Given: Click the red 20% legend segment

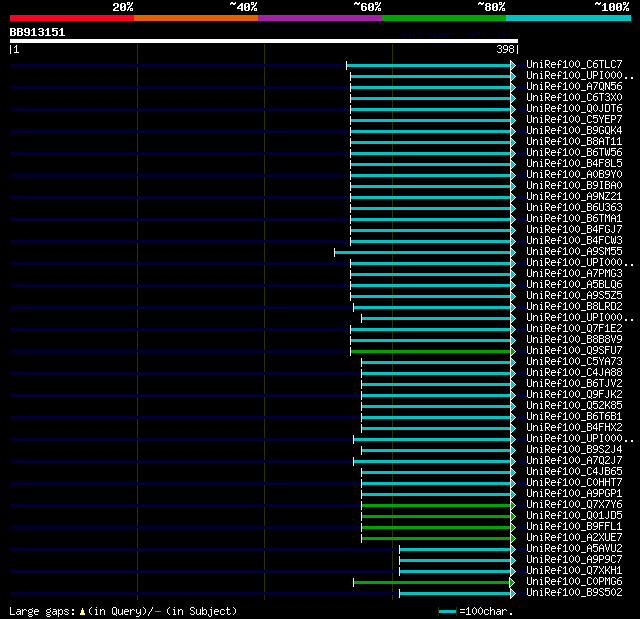Looking at the screenshot, I should pos(72,18).
